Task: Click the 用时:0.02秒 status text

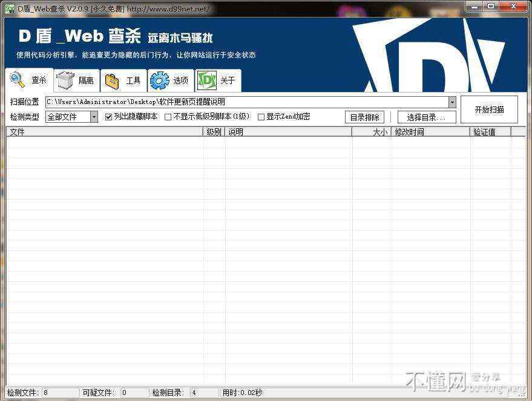Action: (x=242, y=393)
